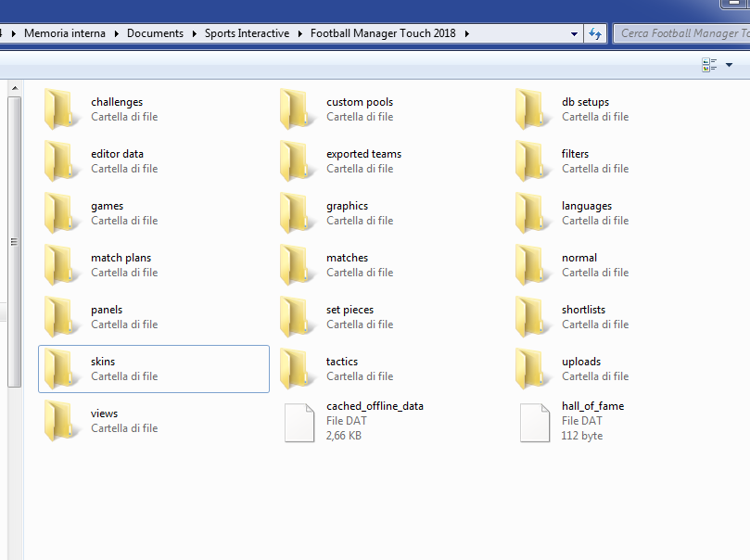The image size is (750, 560).
Task: Select the normal folder icon
Action: point(532,265)
